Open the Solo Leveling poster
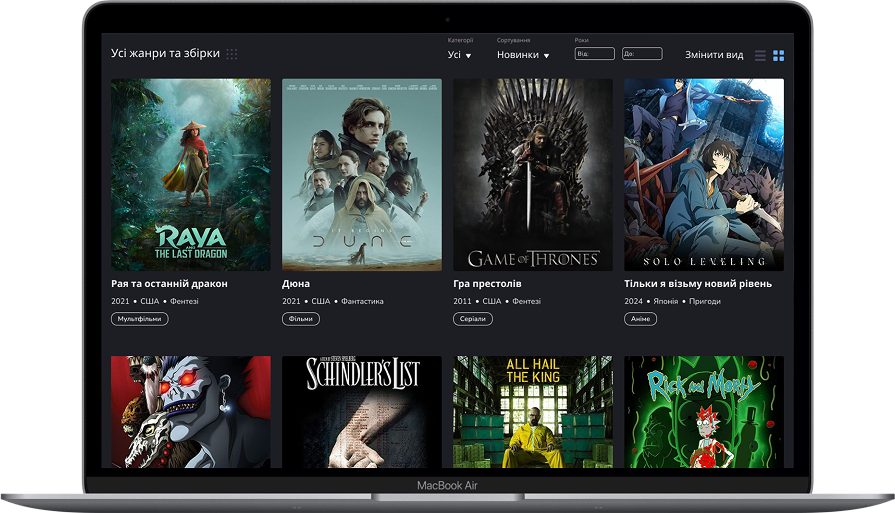895x513 pixels. pos(704,175)
